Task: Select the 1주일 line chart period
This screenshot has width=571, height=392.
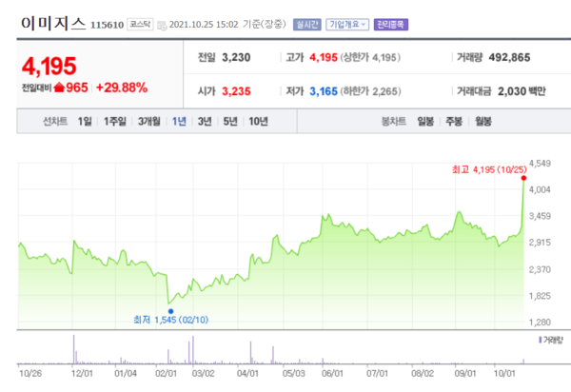Action: [x=115, y=121]
